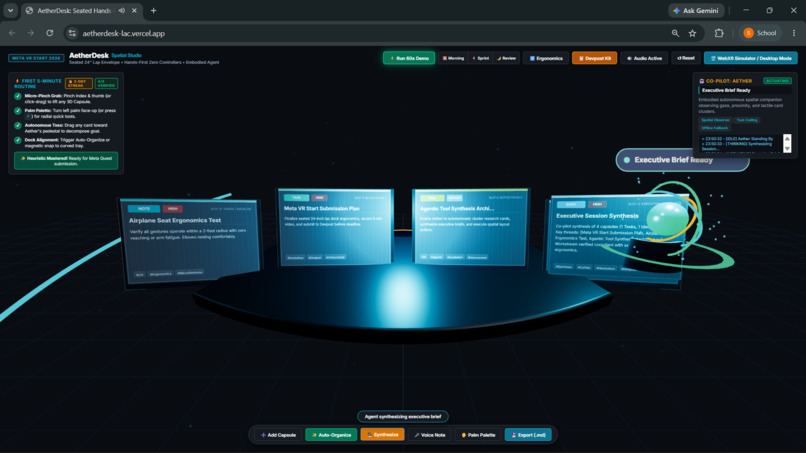View site information icon
The width and height of the screenshot is (806, 453).
[x=72, y=33]
